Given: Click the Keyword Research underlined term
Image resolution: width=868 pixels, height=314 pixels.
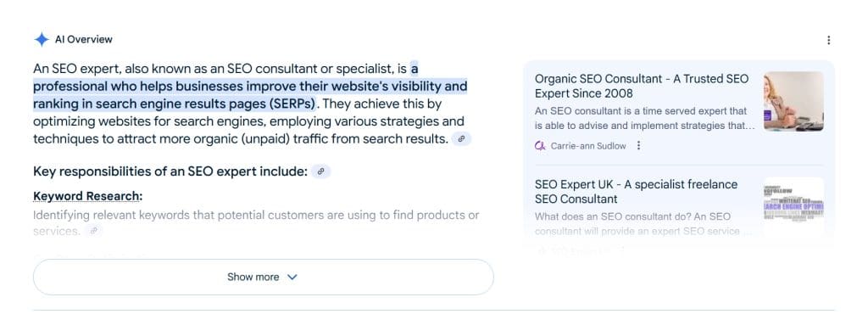Looking at the screenshot, I should click(87, 197).
